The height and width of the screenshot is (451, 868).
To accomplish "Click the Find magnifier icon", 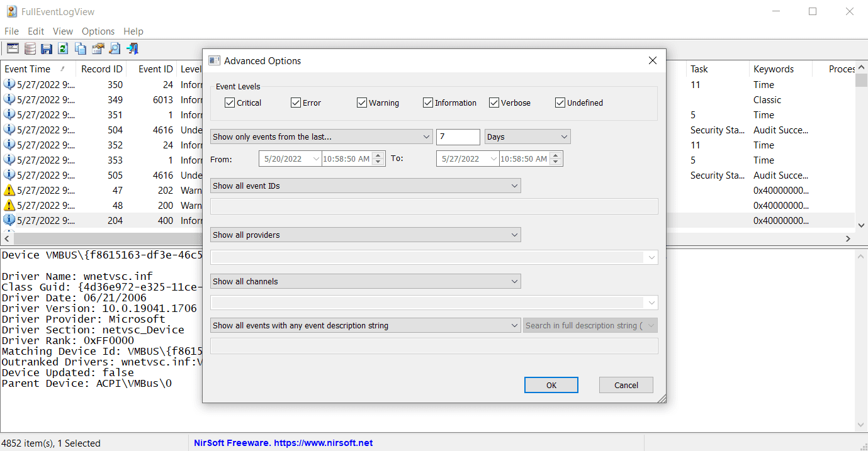I will (x=115, y=48).
